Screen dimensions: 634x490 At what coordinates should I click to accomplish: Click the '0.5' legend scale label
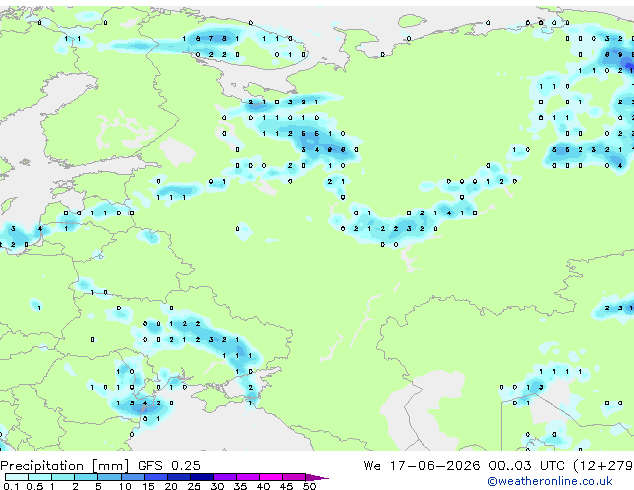(x=35, y=486)
